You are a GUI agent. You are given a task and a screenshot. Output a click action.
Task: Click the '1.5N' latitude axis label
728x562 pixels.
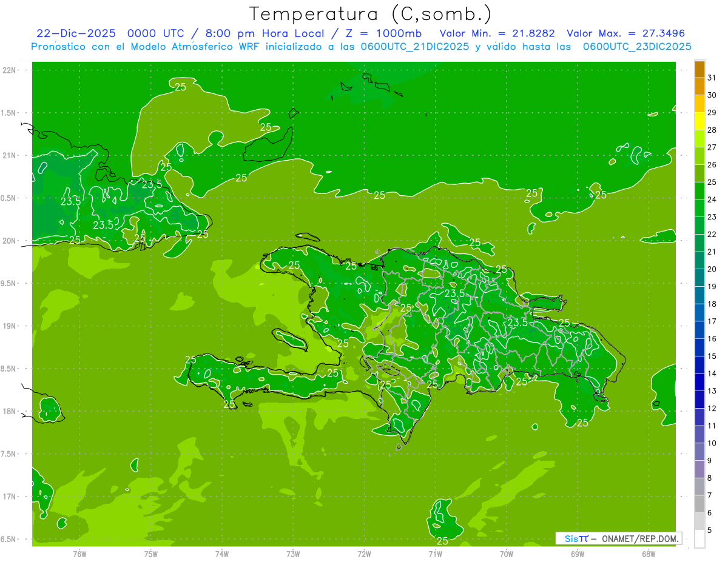pyautogui.click(x=8, y=113)
